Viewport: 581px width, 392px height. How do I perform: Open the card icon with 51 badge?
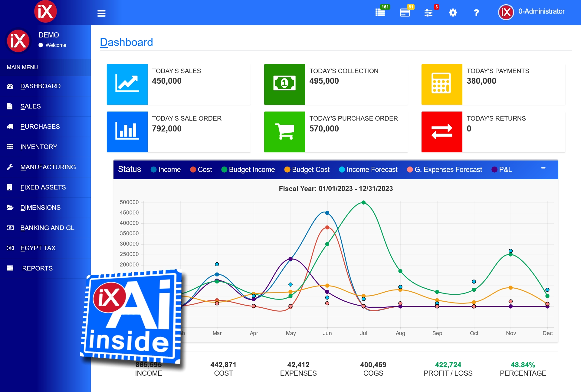(x=405, y=12)
